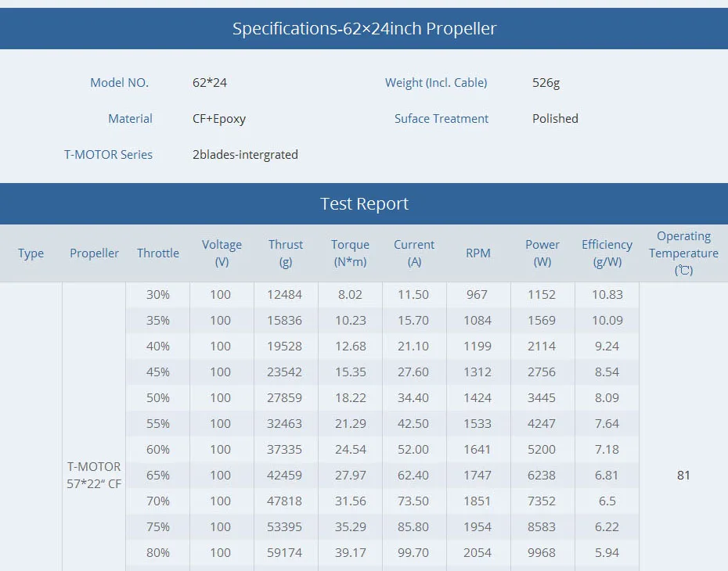Select the 75% throttle cell
The image size is (728, 571).
pyautogui.click(x=158, y=527)
